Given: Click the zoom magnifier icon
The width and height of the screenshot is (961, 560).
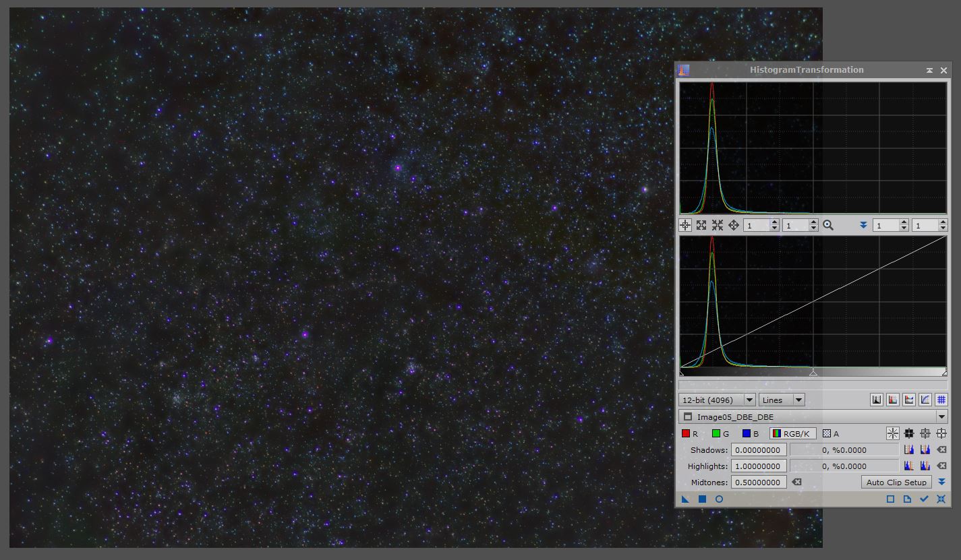Looking at the screenshot, I should click(x=828, y=226).
